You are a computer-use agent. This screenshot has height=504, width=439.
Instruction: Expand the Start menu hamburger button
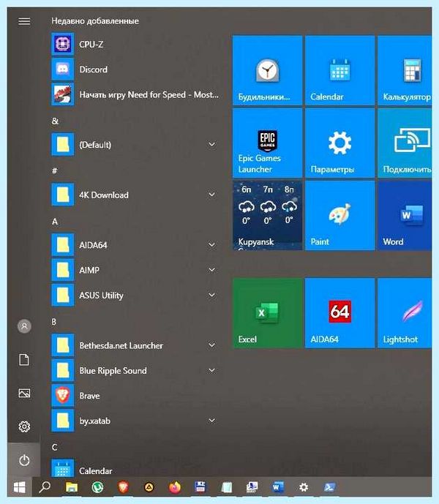[x=24, y=21]
